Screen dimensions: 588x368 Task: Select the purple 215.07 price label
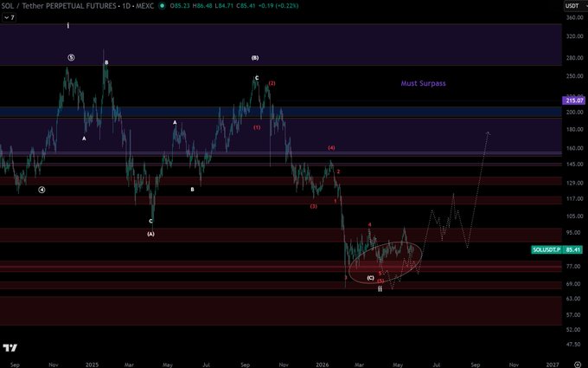[573, 100]
